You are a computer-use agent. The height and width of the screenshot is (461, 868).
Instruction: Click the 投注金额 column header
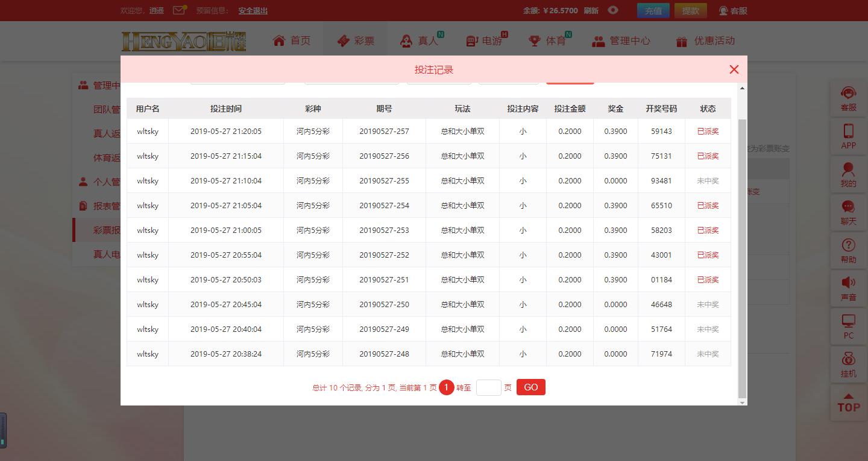pyautogui.click(x=570, y=109)
